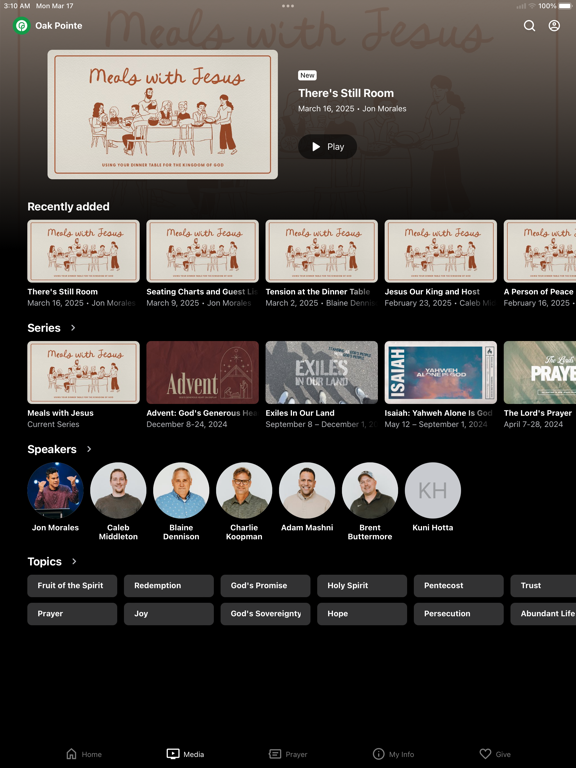Viewport: 576px width, 768px height.
Task: Open the Prayer tab
Action: (x=288, y=754)
